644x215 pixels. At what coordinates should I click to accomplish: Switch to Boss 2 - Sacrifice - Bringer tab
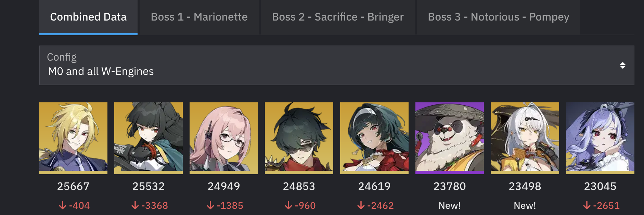coord(338,17)
